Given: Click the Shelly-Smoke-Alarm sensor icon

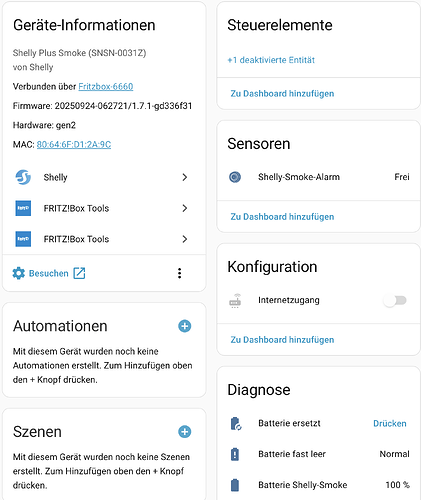Looking at the screenshot, I should click(x=235, y=177).
